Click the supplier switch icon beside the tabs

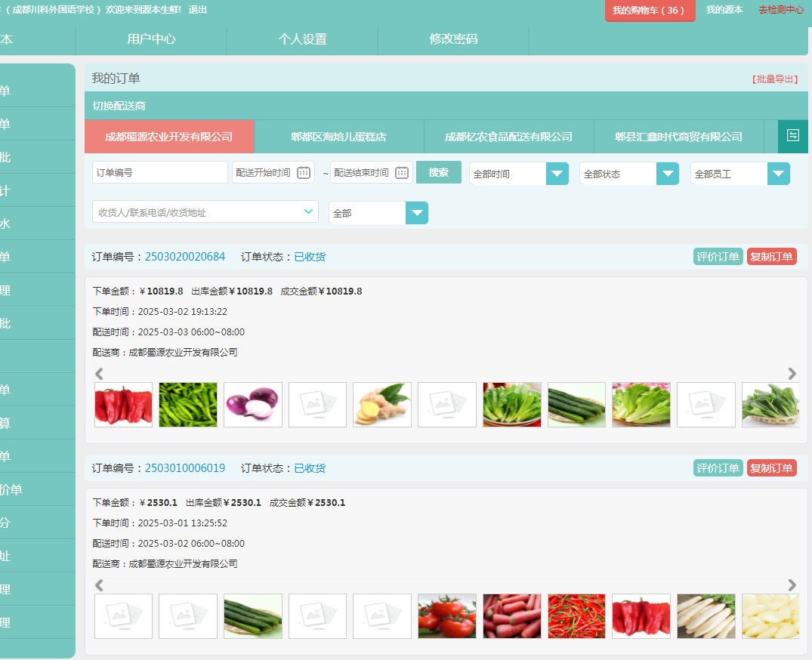[x=793, y=136]
